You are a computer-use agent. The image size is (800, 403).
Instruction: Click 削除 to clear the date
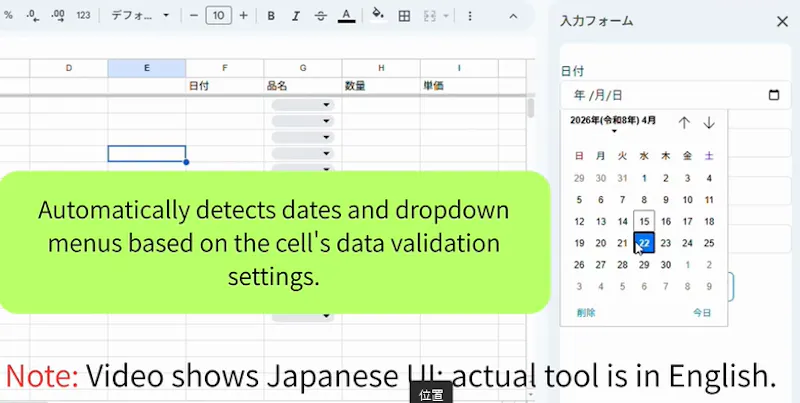coord(586,313)
